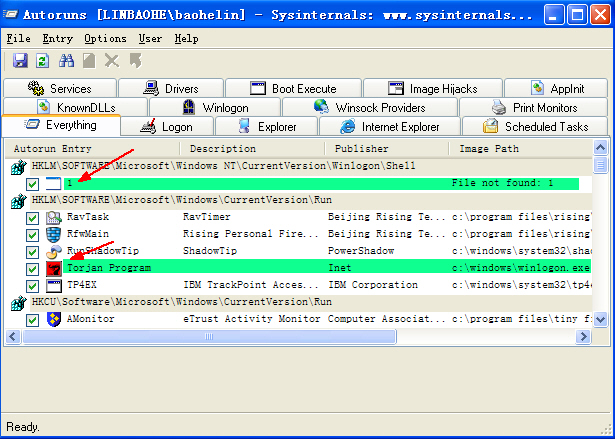Click the Save toolbar icon
Image resolution: width=615 pixels, height=439 pixels.
[20, 61]
